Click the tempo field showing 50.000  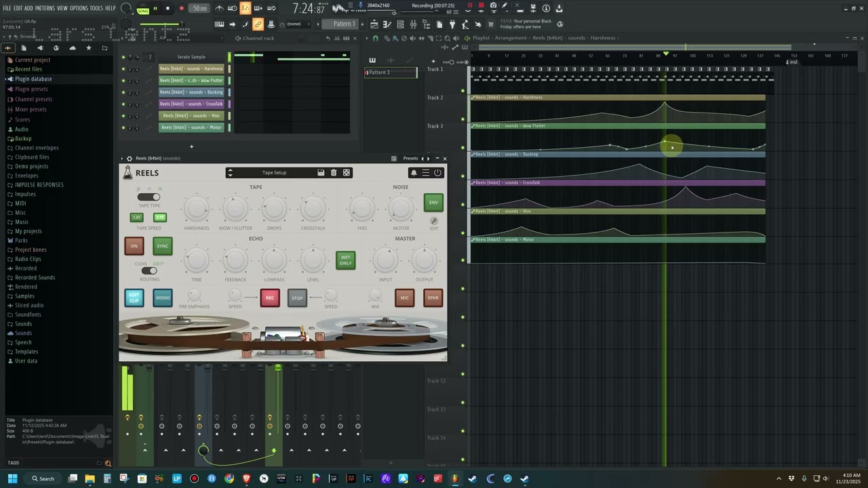click(199, 8)
